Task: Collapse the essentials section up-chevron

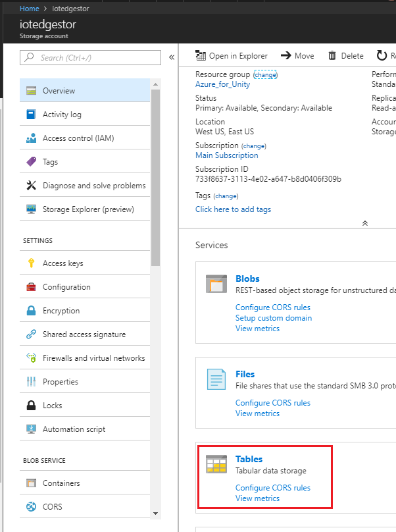Action: pos(365,223)
